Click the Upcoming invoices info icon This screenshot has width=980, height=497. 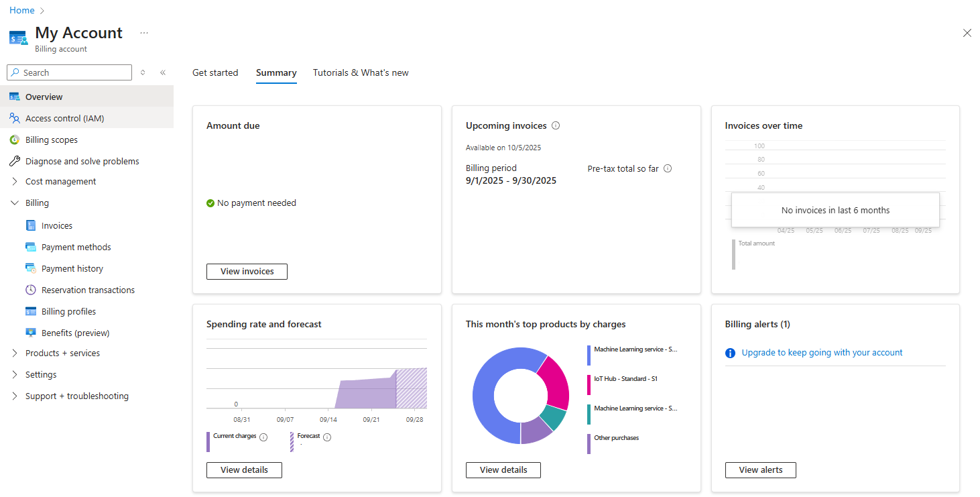click(x=556, y=125)
